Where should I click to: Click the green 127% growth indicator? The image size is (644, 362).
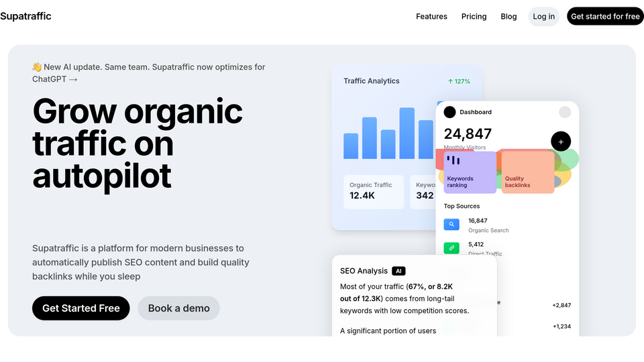(x=459, y=81)
